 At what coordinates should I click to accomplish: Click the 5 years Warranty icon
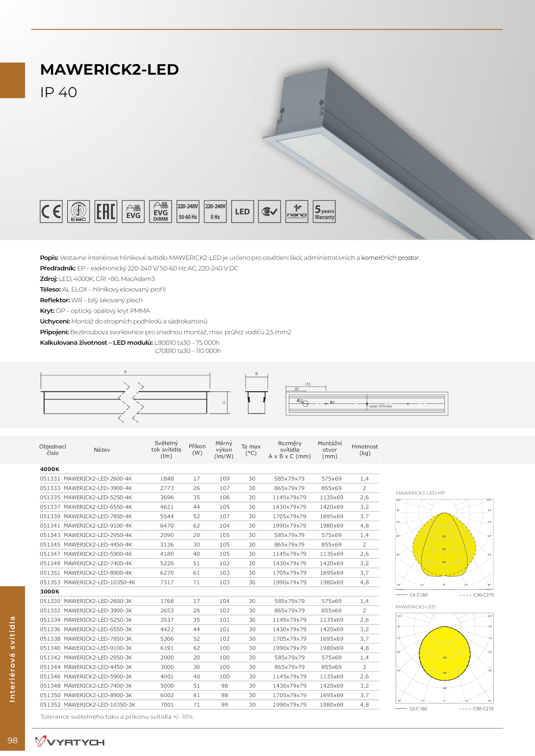[324, 211]
